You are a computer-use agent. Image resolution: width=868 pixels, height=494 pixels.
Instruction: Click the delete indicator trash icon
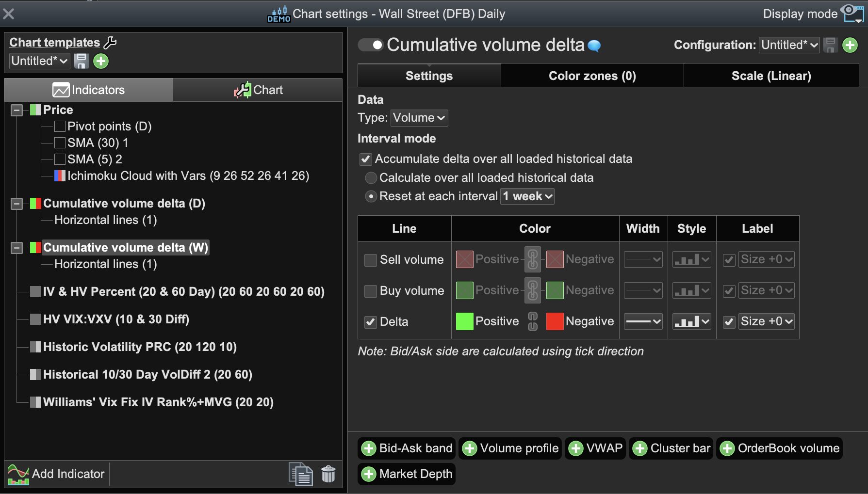point(328,474)
